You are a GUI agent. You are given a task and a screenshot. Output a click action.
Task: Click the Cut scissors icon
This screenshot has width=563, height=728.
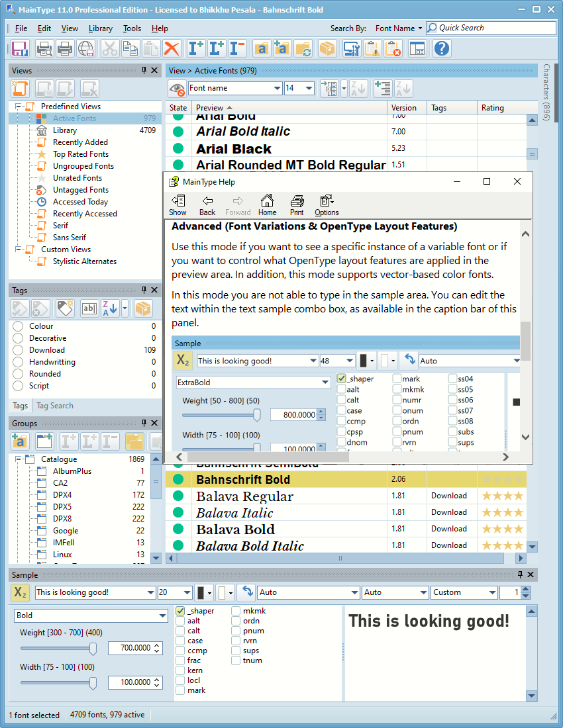(110, 48)
